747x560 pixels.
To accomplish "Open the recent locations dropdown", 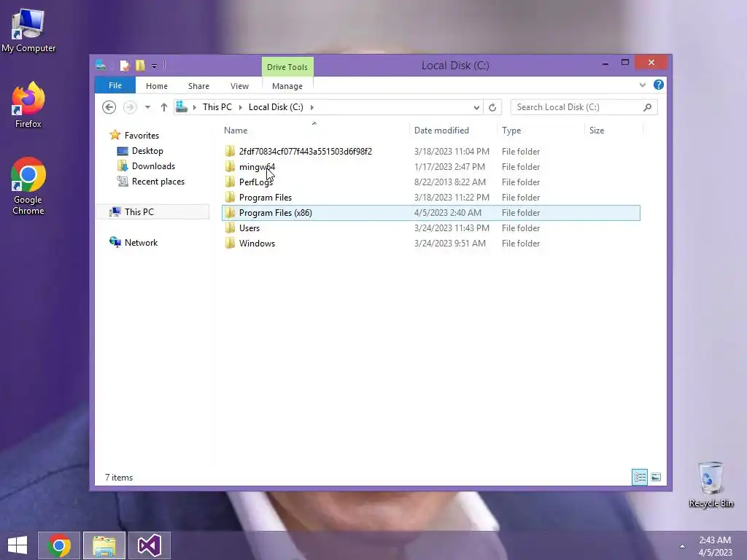I will click(x=147, y=108).
